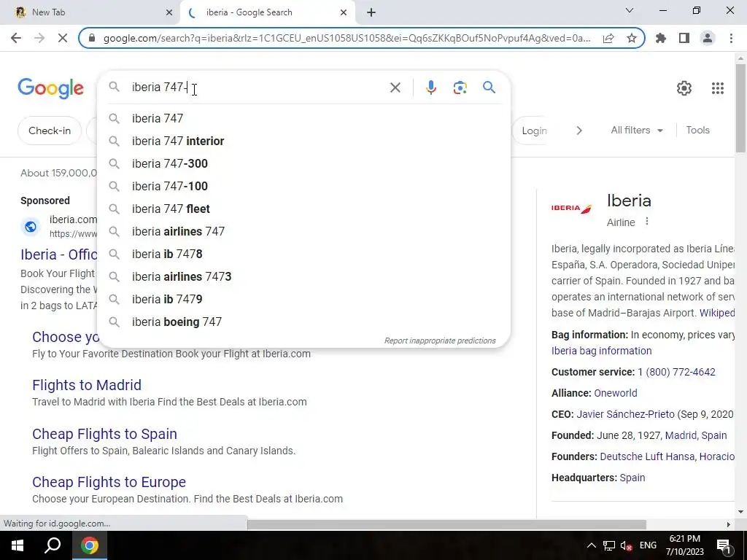
Task: Open Chrome profile avatar icon
Action: 708,38
